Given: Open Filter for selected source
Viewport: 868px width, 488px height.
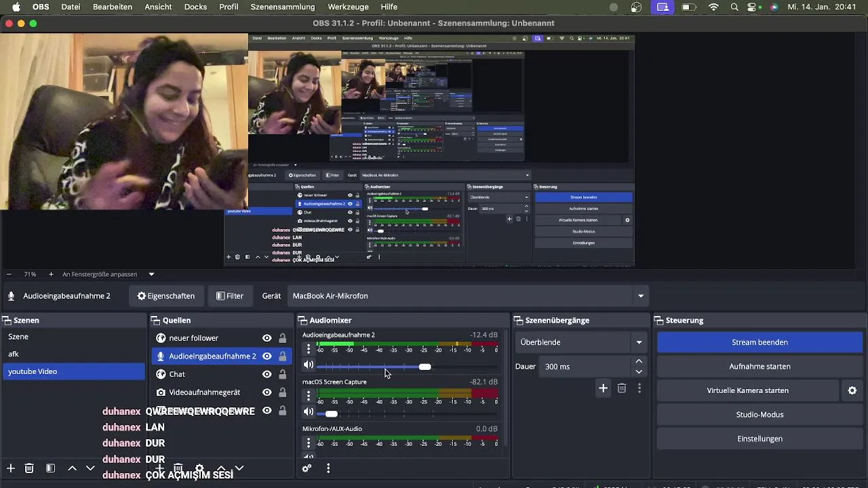Looking at the screenshot, I should tap(230, 296).
